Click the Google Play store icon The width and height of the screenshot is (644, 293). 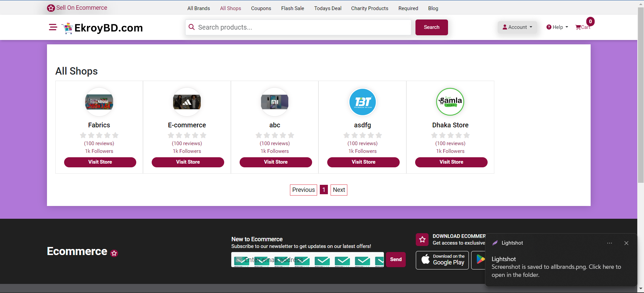coord(480,259)
